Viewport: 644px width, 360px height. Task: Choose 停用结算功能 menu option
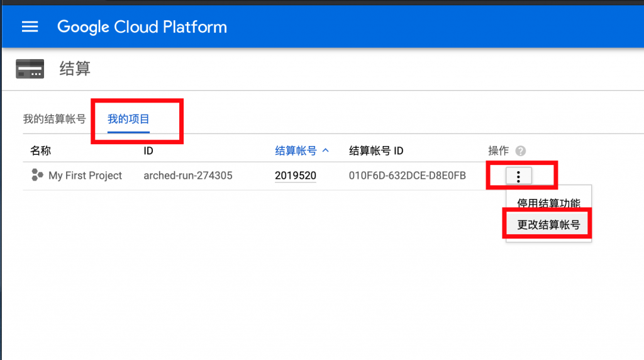pyautogui.click(x=548, y=203)
